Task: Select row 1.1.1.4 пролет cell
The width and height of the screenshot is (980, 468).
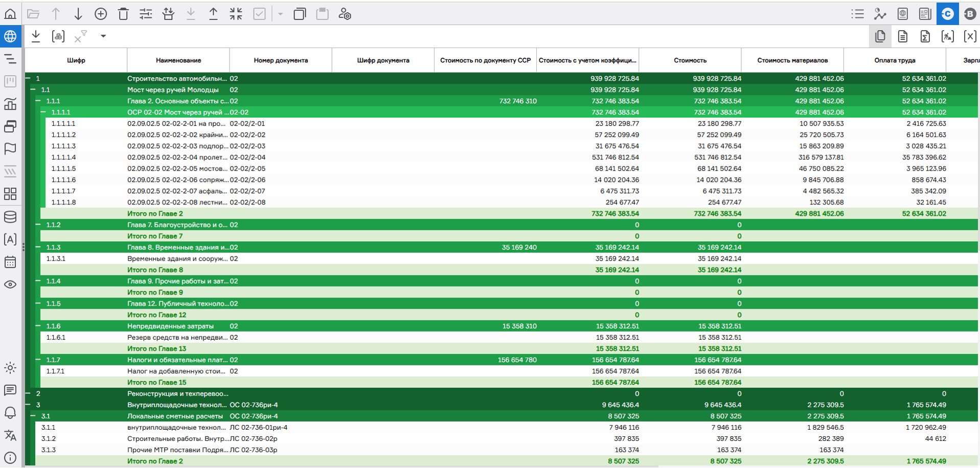Action: point(177,157)
